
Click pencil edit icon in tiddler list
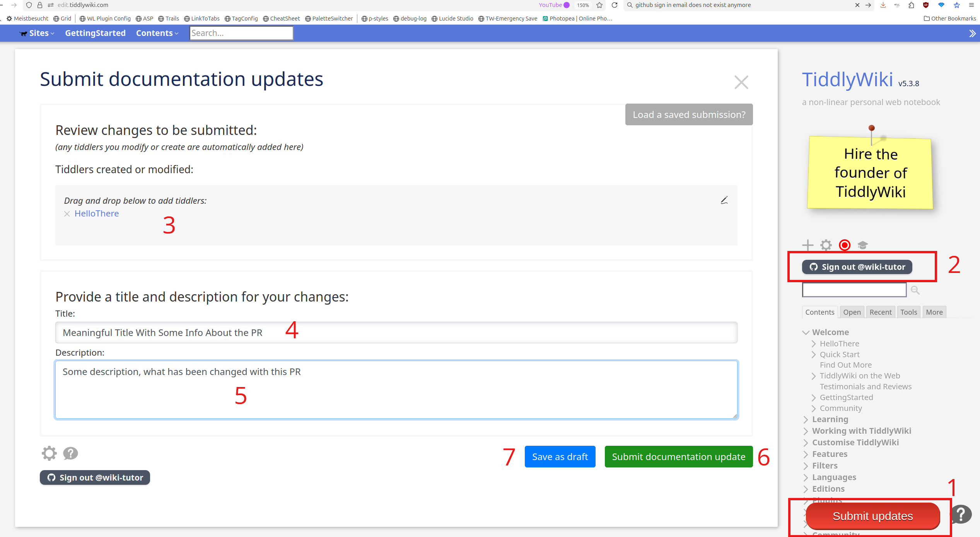[724, 200]
